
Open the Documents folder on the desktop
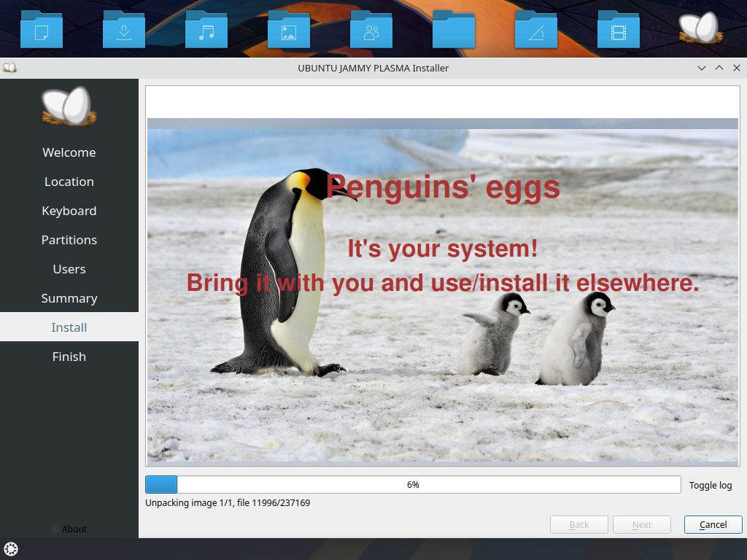[41, 28]
